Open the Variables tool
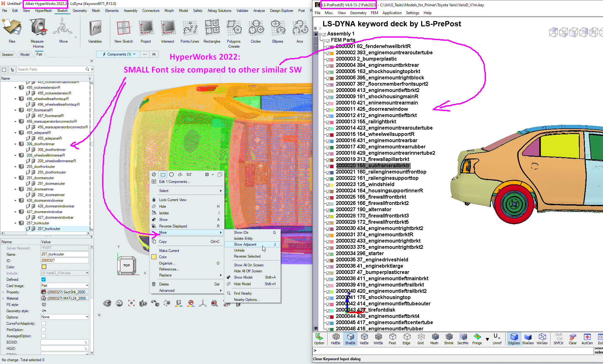603x364 pixels. tap(95, 28)
